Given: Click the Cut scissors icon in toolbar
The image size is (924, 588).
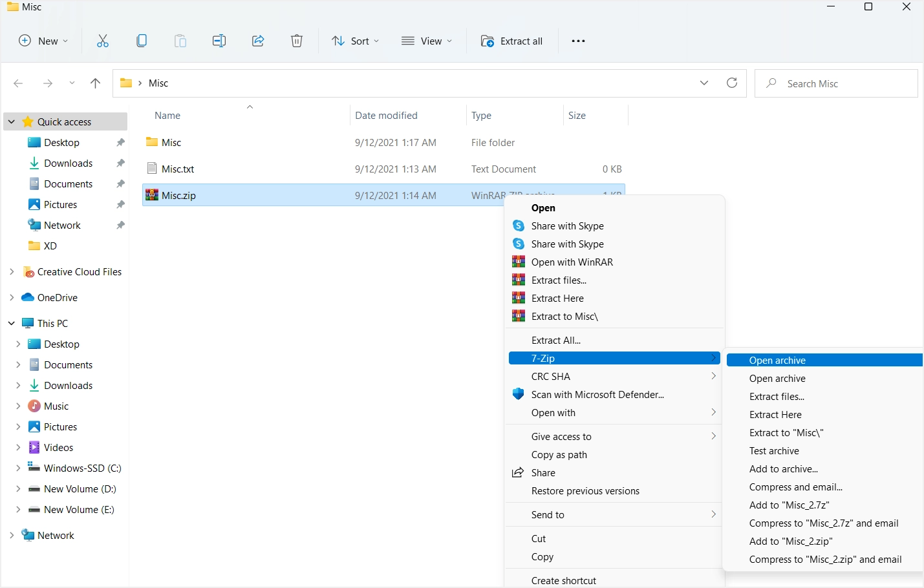Looking at the screenshot, I should [x=103, y=41].
